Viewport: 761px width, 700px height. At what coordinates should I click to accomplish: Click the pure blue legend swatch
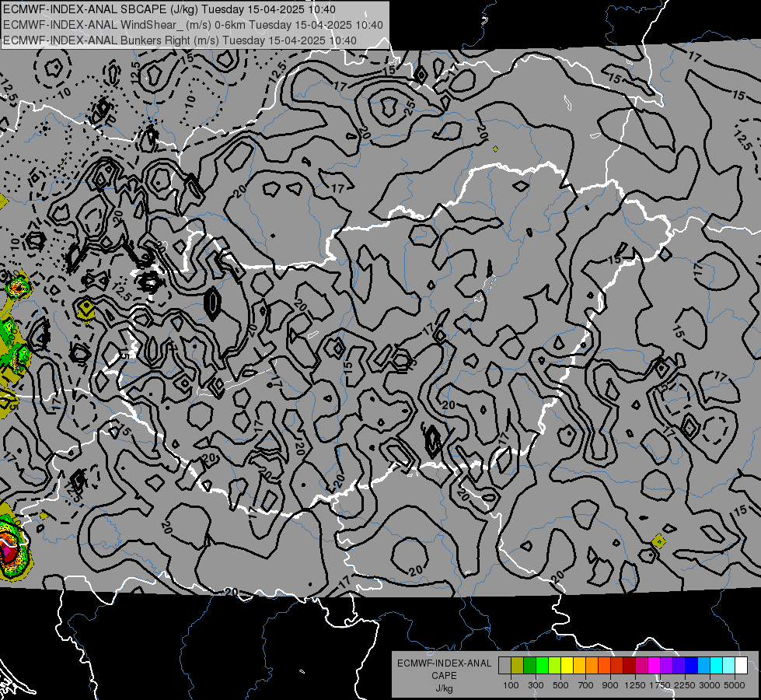point(692,666)
